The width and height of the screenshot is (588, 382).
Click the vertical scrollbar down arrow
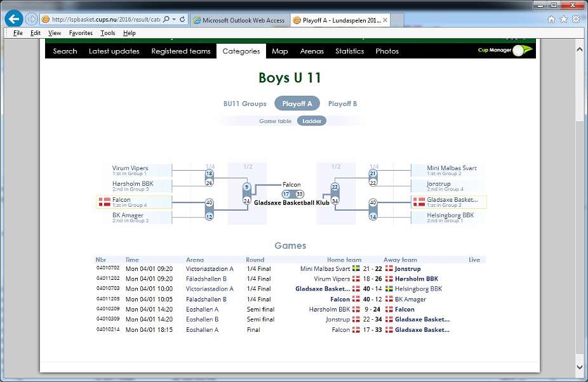click(x=580, y=367)
